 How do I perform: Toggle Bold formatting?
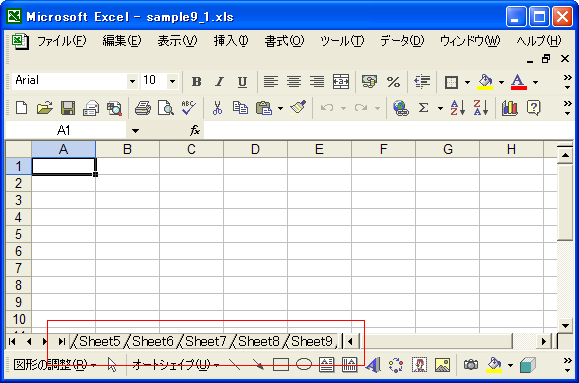pyautogui.click(x=196, y=82)
